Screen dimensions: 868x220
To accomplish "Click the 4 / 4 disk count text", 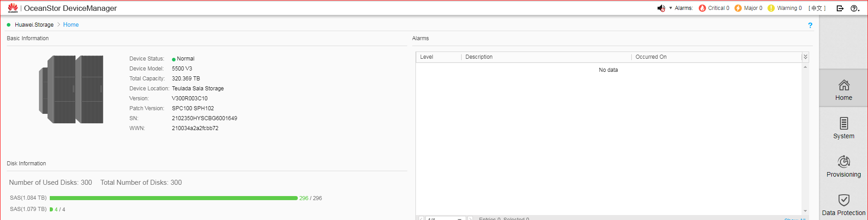I will click(60, 210).
